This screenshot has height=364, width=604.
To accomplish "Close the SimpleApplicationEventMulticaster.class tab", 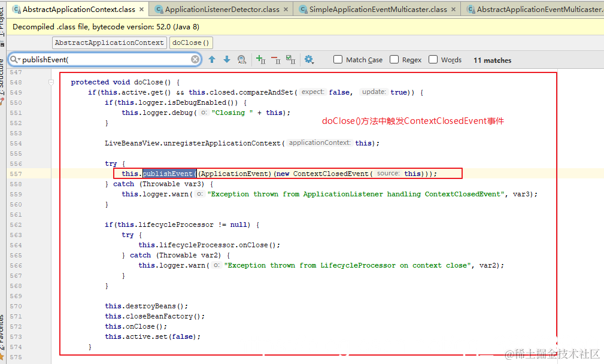I will 453,9.
